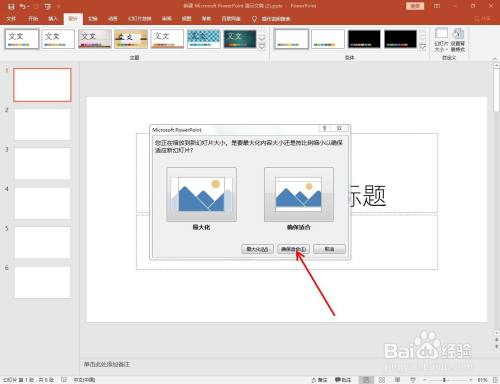Screen dimensions: 500x384
Task: Click the 取消 Cancel dialog button
Action: click(329, 249)
